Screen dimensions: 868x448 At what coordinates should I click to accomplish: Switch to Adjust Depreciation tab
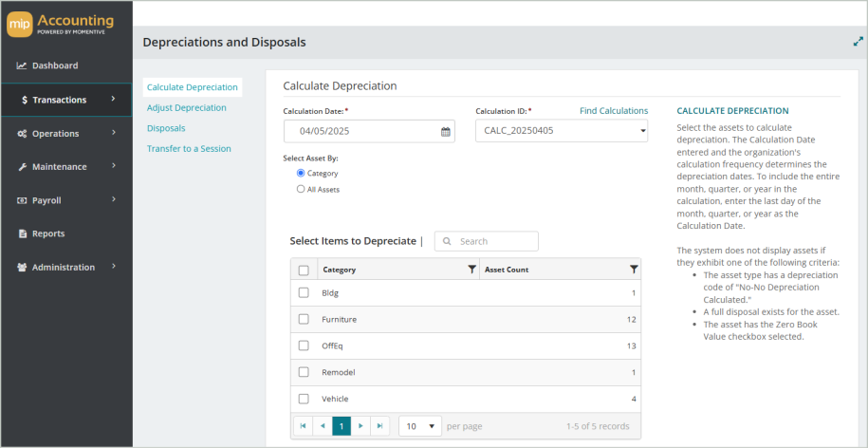[x=187, y=107]
